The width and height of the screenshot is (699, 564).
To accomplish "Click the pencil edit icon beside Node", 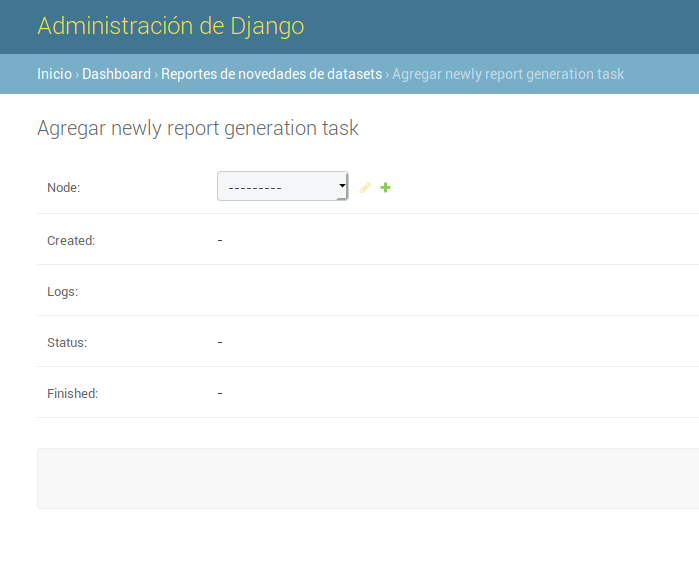I will click(365, 188).
